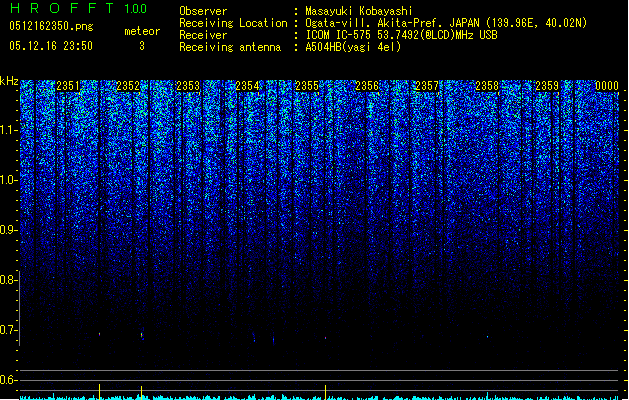This screenshot has height=400, width=629.
Task: Click the 2359 time marker
Action: click(547, 86)
